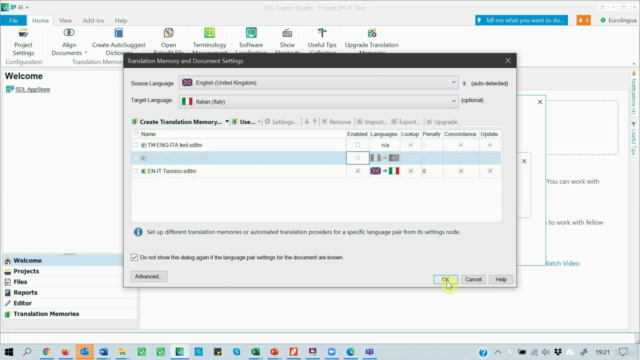Uncheck 'Do not show this dialog again' checkbox
The width and height of the screenshot is (640, 360).
(x=134, y=257)
